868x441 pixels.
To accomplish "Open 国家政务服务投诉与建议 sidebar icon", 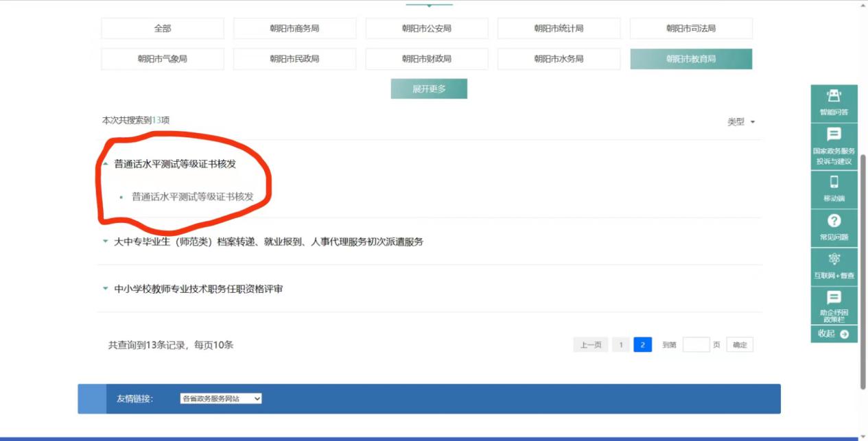I will 834,146.
